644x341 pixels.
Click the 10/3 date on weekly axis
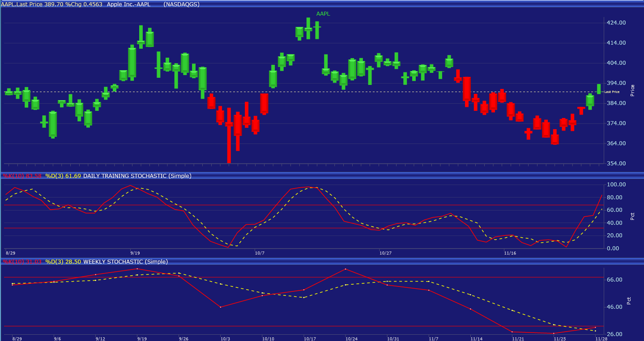coord(225,339)
